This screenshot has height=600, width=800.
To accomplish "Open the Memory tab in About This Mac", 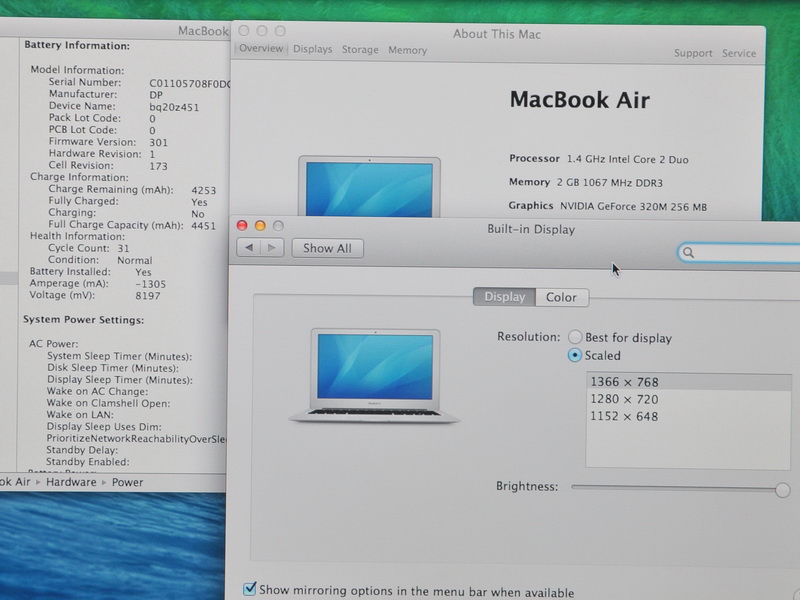I will (x=407, y=50).
